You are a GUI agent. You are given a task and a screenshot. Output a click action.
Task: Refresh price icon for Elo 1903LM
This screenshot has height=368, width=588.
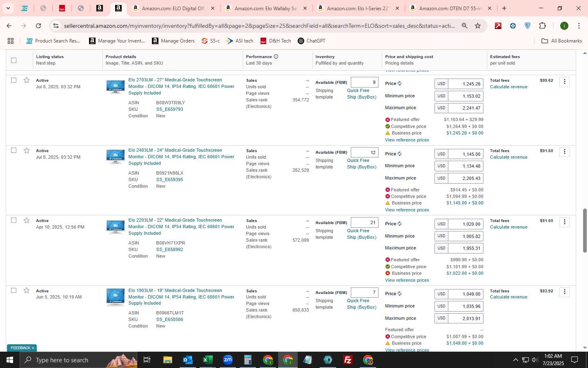tap(399, 294)
